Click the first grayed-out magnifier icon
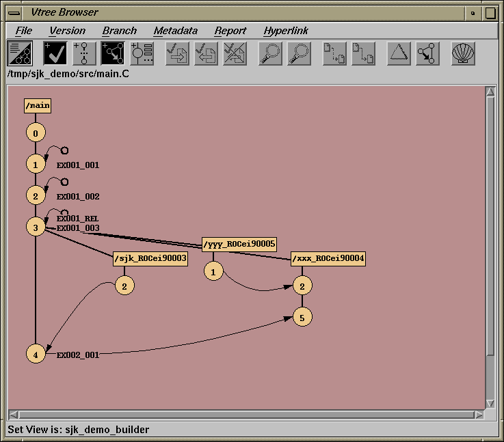Image resolution: width=504 pixels, height=442 pixels. point(270,53)
